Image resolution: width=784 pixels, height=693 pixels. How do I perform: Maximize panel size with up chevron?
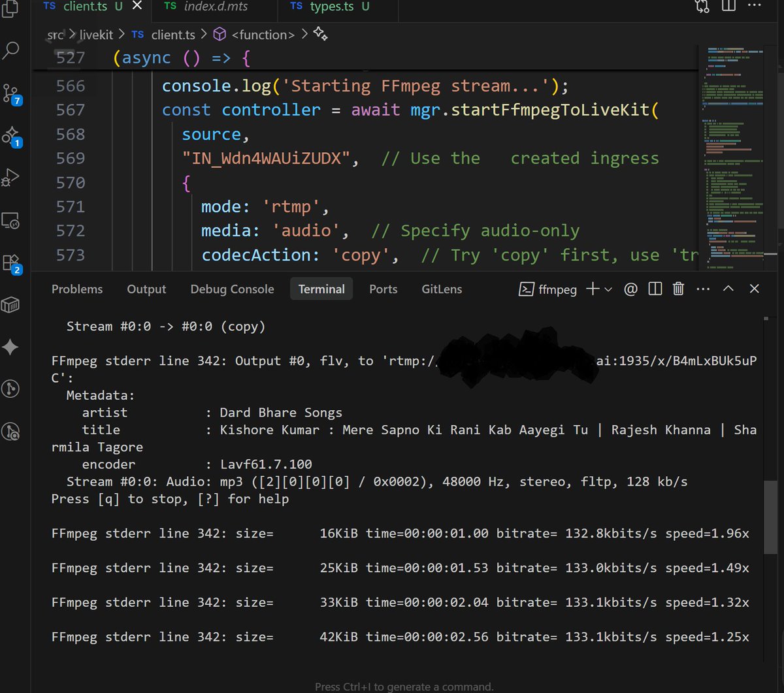(728, 289)
